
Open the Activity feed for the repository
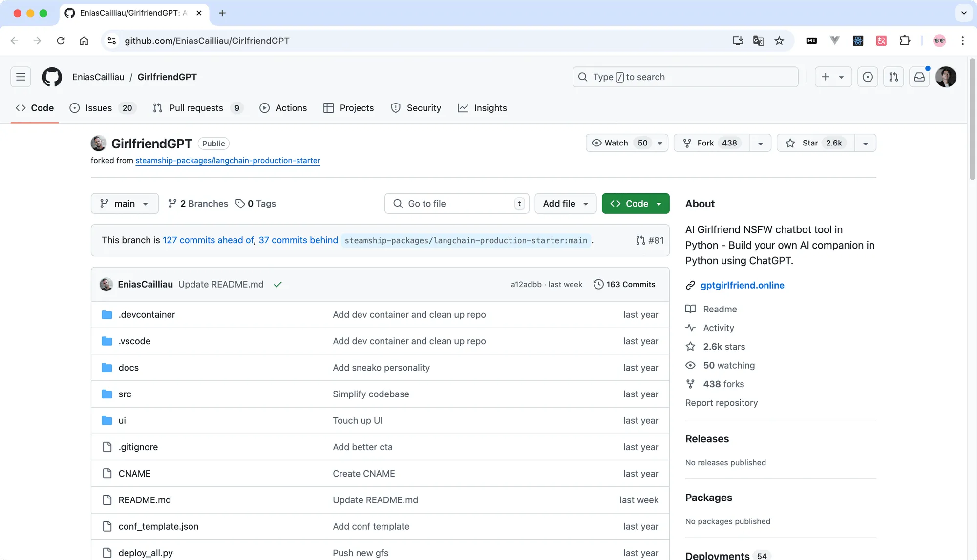718,328
